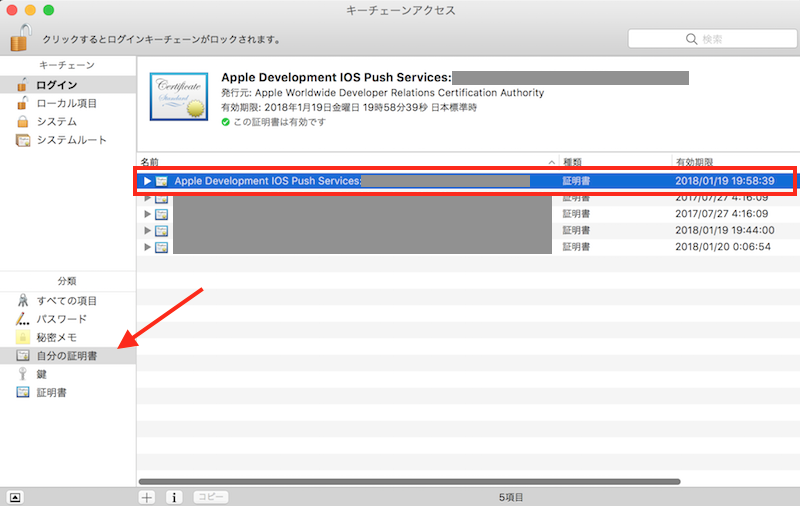This screenshot has height=506, width=800.
Task: Click the green zoom window button
Action: point(48,10)
